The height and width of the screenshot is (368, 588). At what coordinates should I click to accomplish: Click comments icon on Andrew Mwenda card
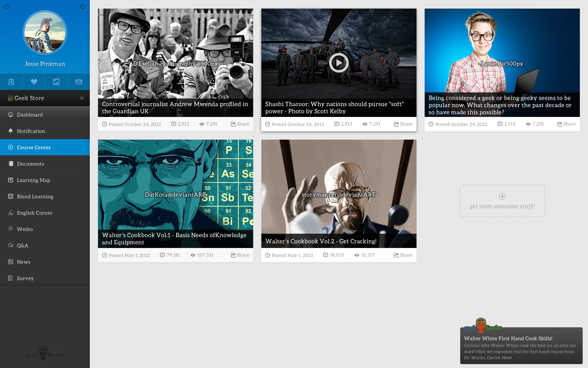[174, 124]
